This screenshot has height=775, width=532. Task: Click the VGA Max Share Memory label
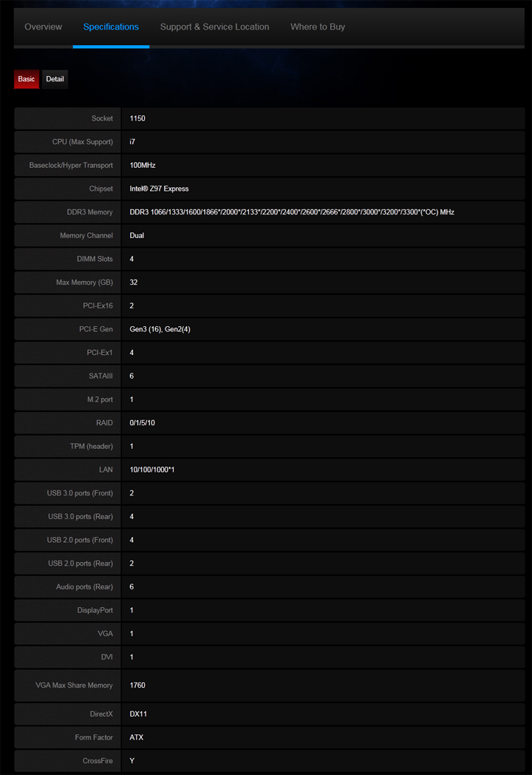tap(74, 686)
